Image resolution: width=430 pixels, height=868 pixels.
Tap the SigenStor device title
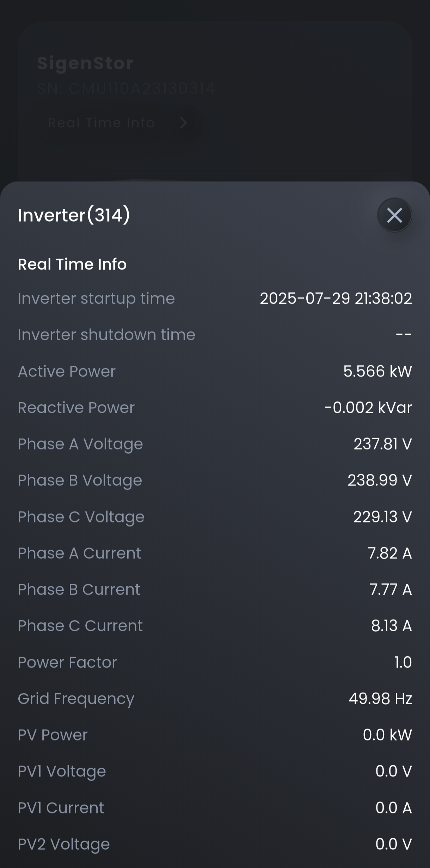85,63
